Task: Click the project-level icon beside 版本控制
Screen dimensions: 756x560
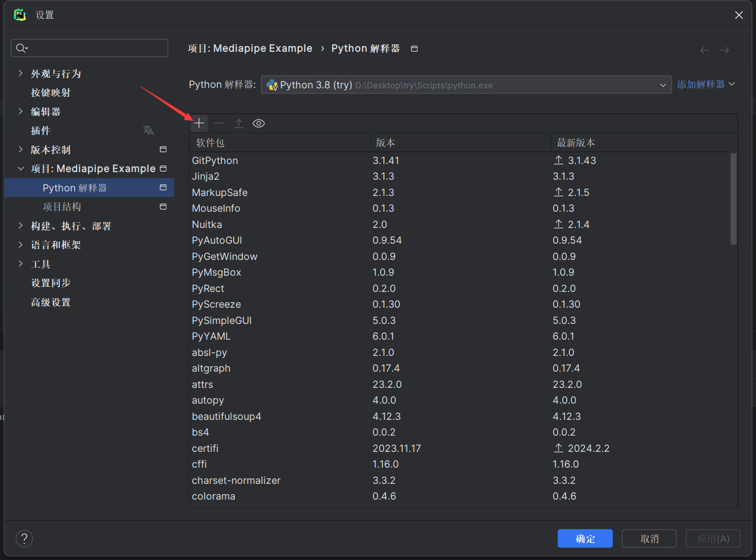Action: [163, 149]
